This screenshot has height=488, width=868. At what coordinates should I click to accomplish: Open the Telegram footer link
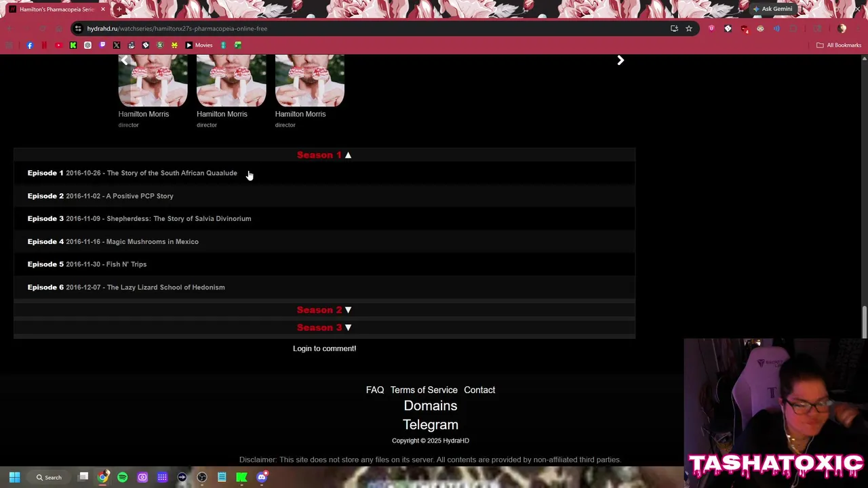[x=431, y=424]
